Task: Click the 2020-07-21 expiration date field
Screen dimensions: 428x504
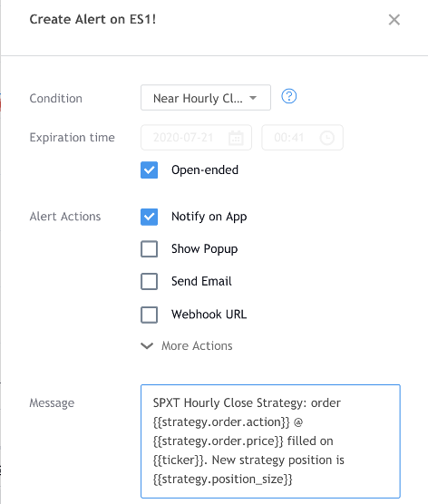Action: pos(196,138)
